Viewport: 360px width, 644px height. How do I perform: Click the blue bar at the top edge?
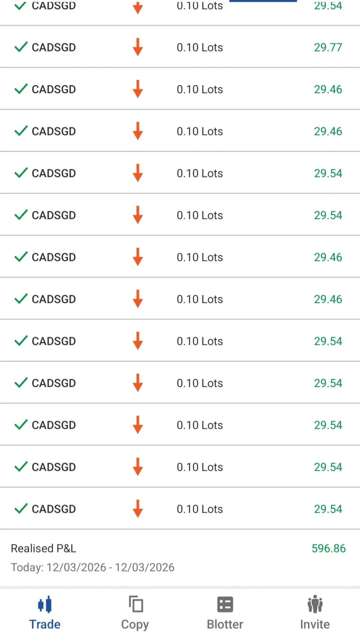(x=262, y=1)
